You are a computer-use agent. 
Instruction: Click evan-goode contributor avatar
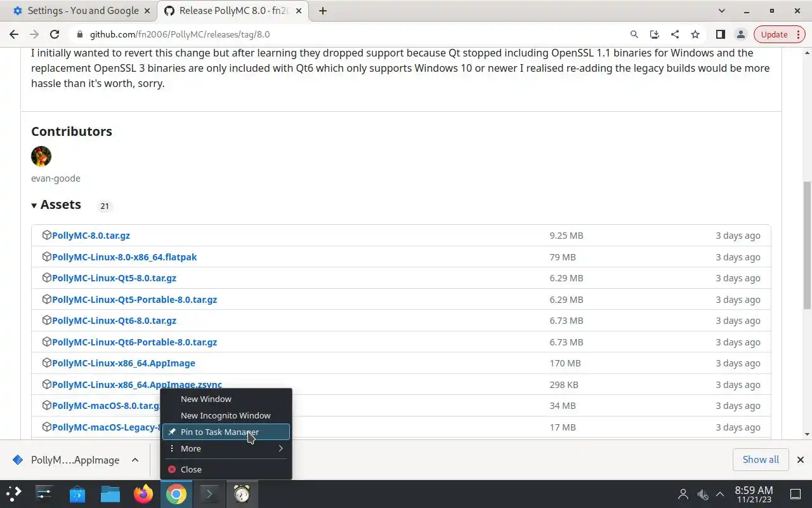(x=41, y=156)
